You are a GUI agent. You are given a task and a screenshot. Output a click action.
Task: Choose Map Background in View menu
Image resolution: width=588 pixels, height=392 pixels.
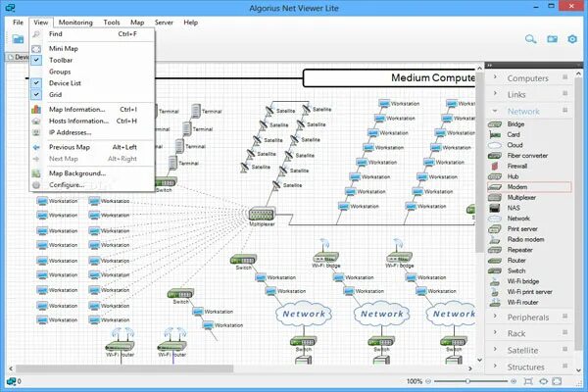point(92,173)
